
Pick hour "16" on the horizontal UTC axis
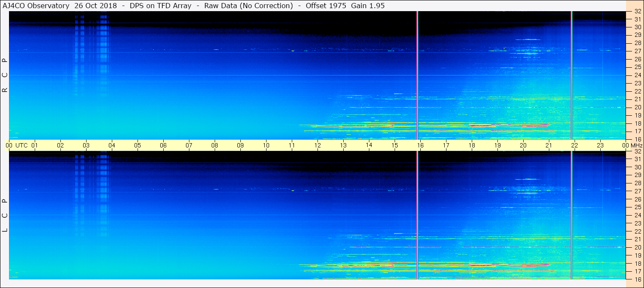(420, 145)
